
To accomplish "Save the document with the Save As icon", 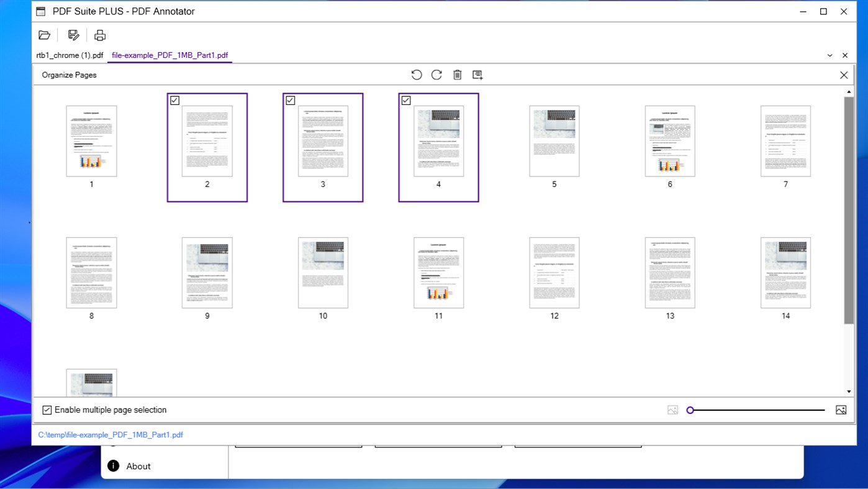I will point(73,35).
